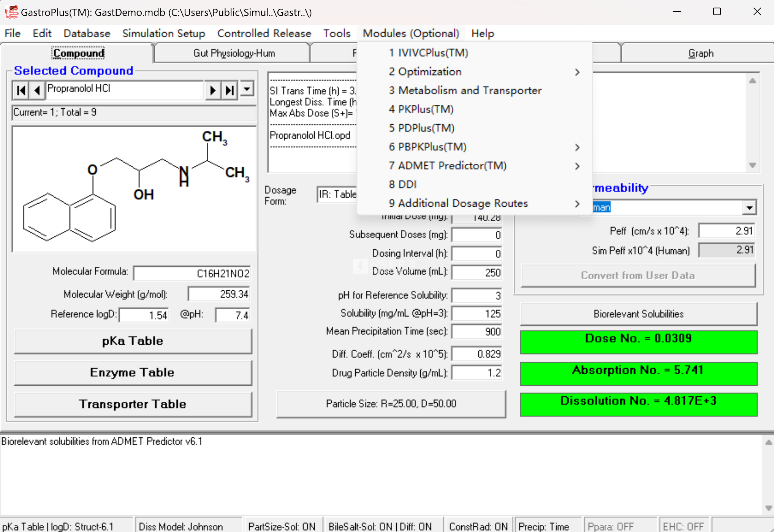774x532 pixels.
Task: Click the Diff. Coeff. field
Action: (477, 354)
